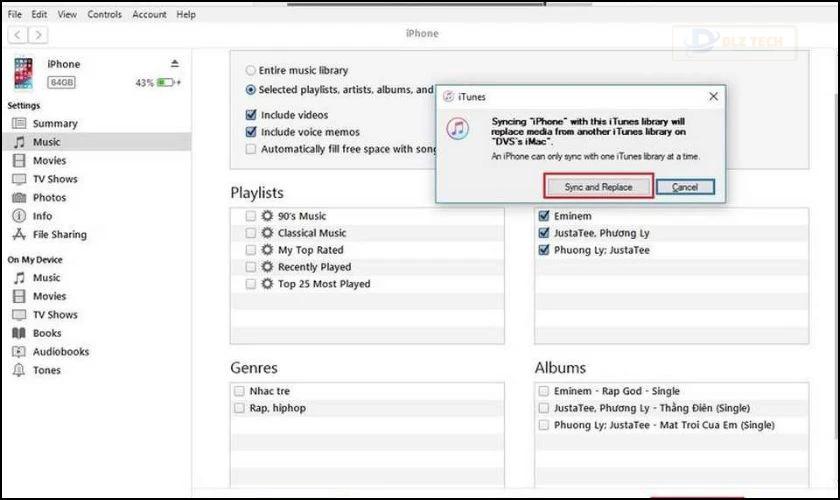This screenshot has height=500, width=840.
Task: Click the 64GB capacity badge
Action: pos(62,83)
